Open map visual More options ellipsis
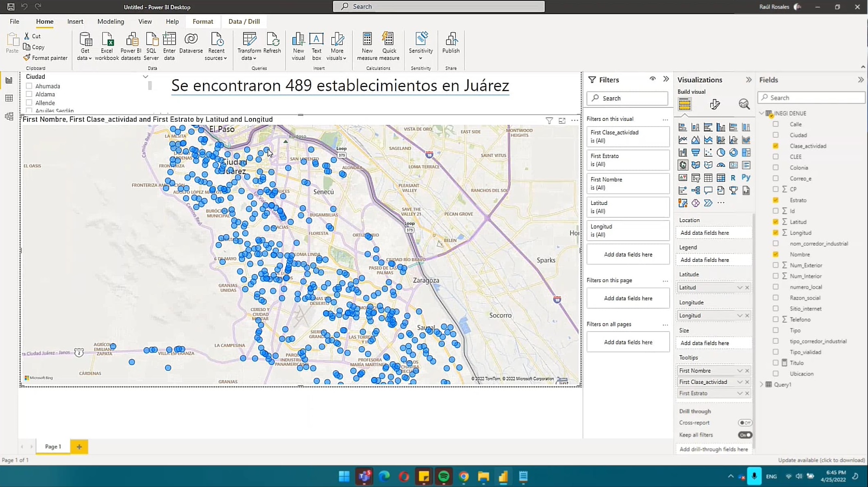This screenshot has height=487, width=868. [574, 120]
